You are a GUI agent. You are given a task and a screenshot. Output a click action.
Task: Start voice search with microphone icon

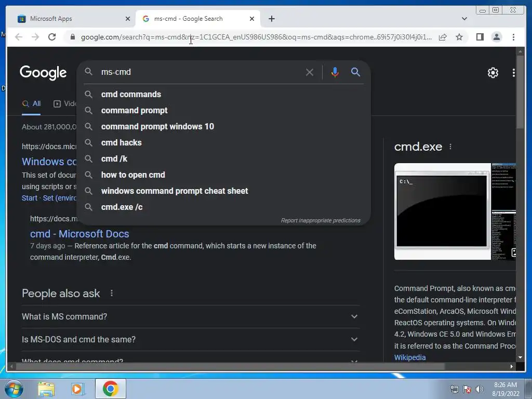pyautogui.click(x=335, y=72)
